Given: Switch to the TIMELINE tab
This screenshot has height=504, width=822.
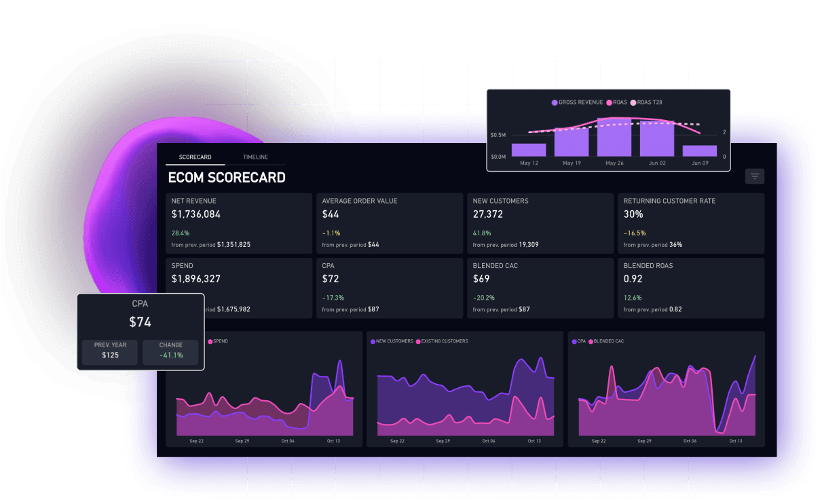Looking at the screenshot, I should (255, 157).
